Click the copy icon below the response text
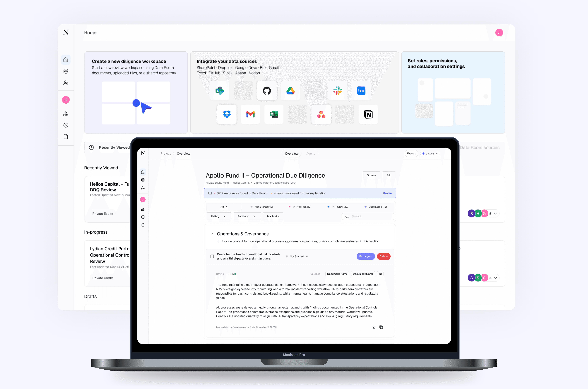 [381, 327]
